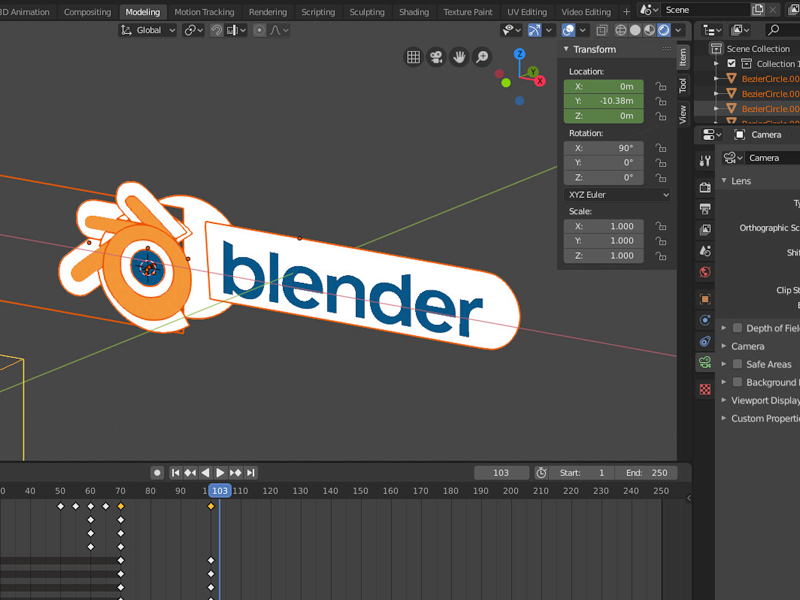Toggle X-ray mode in viewport header
The width and height of the screenshot is (800, 600).
point(602,30)
